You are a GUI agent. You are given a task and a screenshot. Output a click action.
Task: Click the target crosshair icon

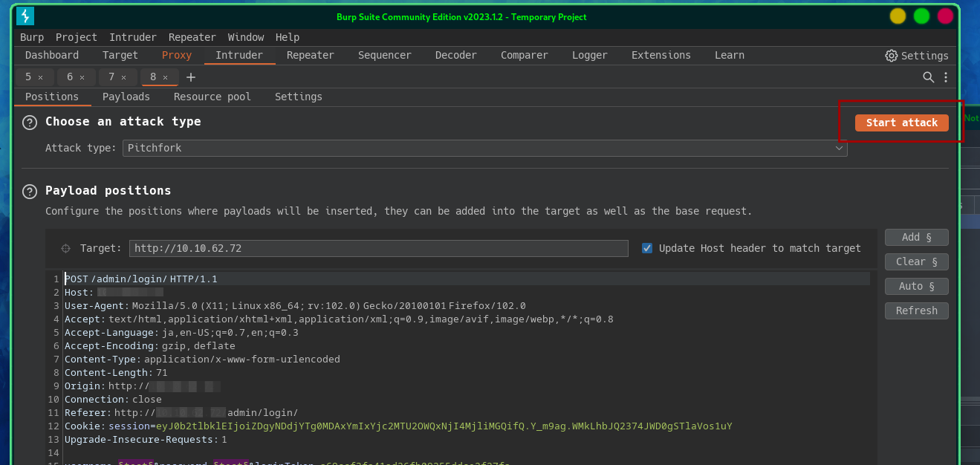65,248
